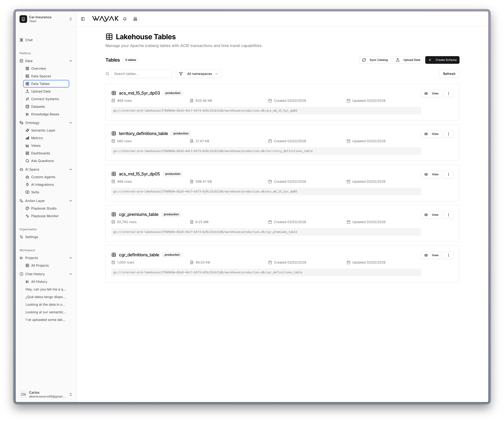Open options menu for cgr_premiums_table
This screenshot has height=422, width=504.
click(x=448, y=215)
